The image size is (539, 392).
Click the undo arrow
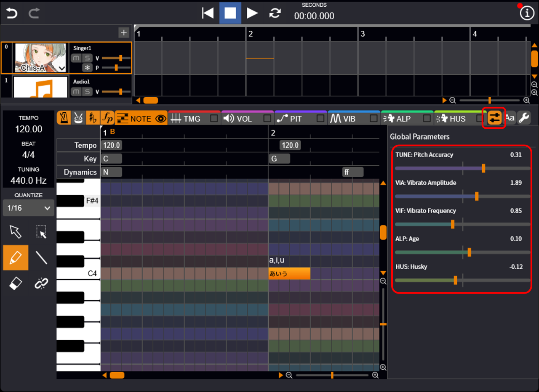click(12, 13)
